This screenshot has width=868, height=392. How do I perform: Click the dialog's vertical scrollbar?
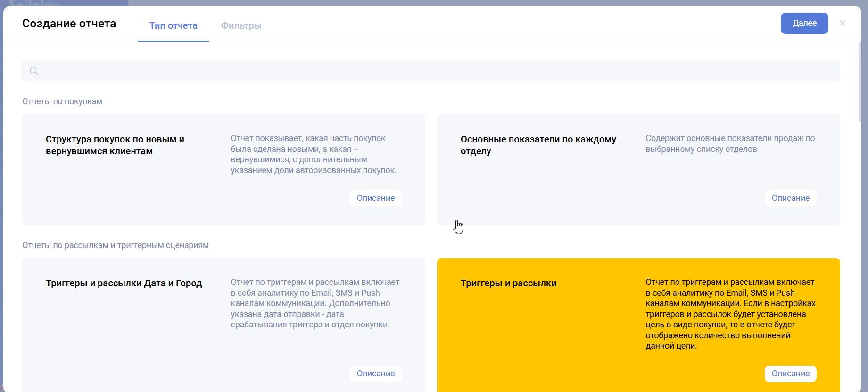coord(860,80)
